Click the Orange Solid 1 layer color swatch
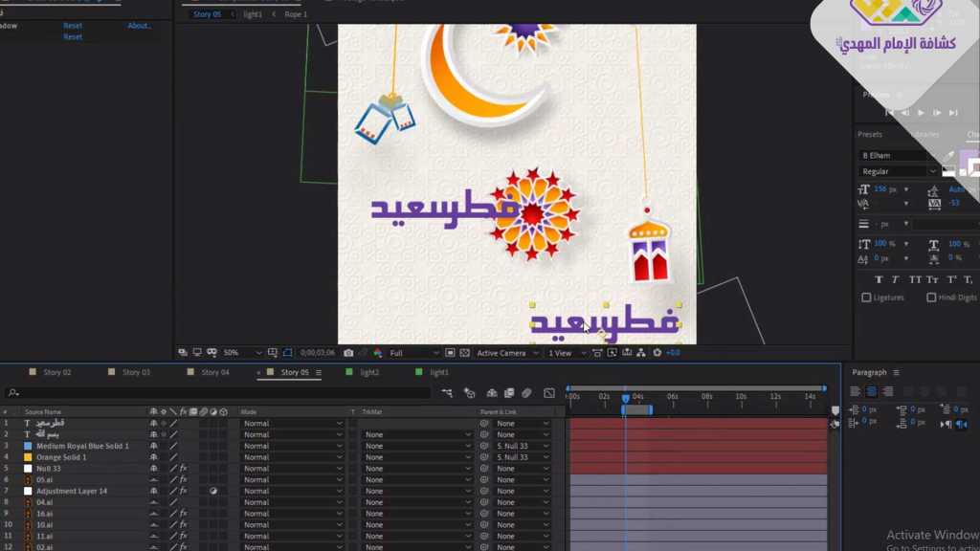This screenshot has width=980, height=551. [x=28, y=457]
